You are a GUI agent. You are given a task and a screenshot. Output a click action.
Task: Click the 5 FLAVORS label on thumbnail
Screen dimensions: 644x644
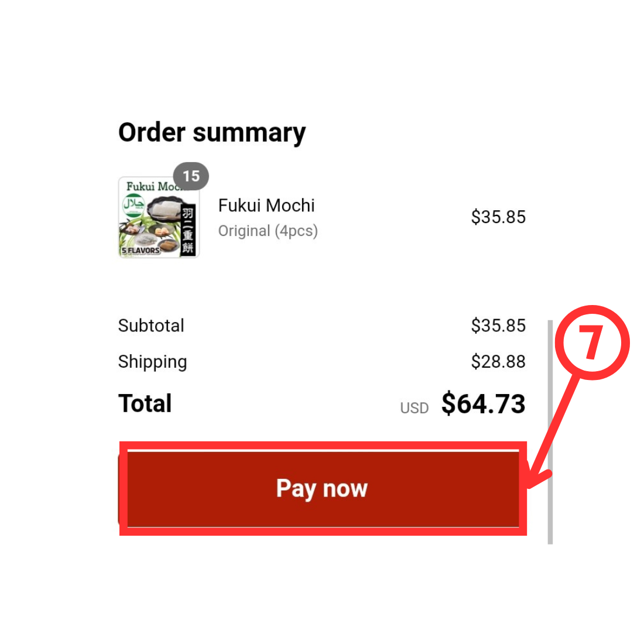tap(141, 250)
